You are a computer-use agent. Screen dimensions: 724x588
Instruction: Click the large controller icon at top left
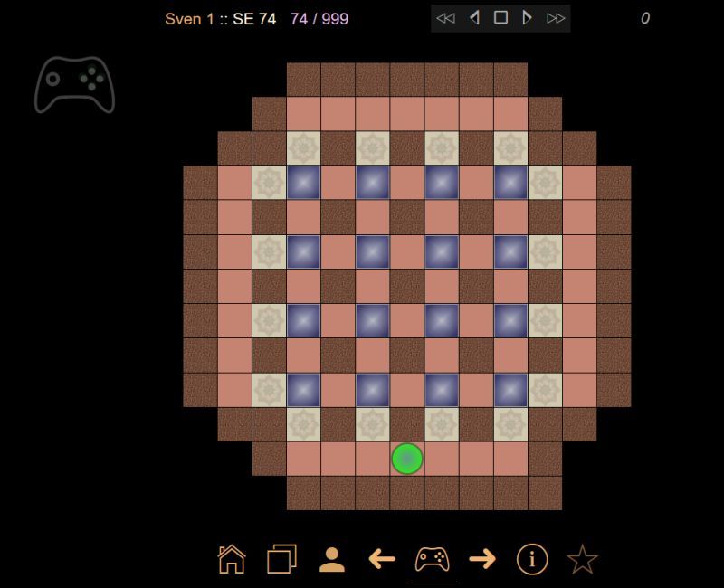click(x=75, y=85)
